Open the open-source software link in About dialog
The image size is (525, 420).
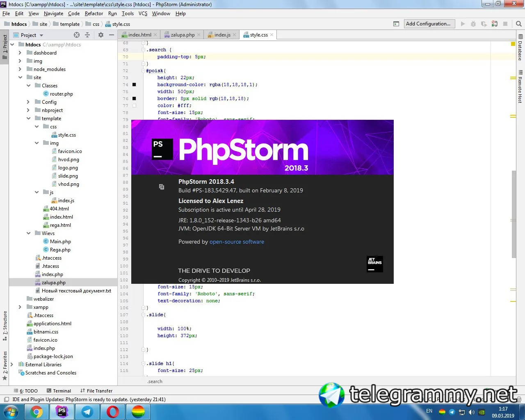[237, 242]
